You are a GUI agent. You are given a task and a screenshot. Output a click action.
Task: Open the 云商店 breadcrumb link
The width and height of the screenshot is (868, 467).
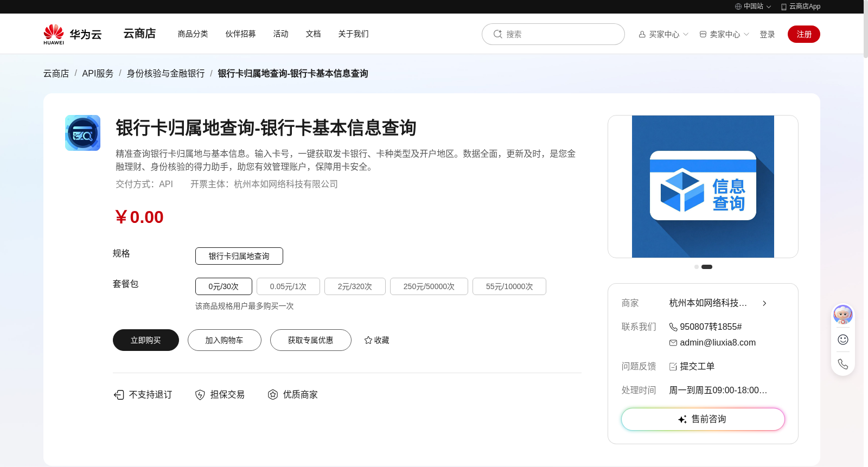[x=56, y=73]
